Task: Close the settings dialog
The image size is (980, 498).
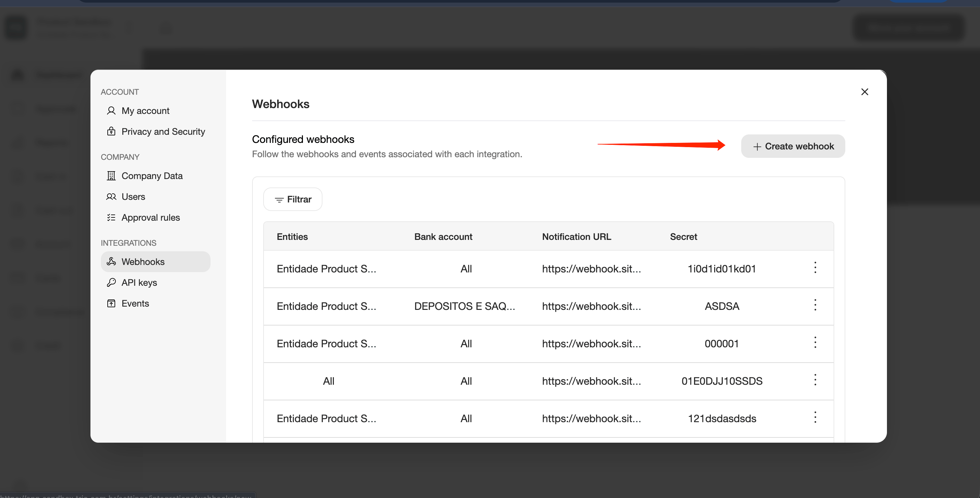Action: click(x=864, y=92)
